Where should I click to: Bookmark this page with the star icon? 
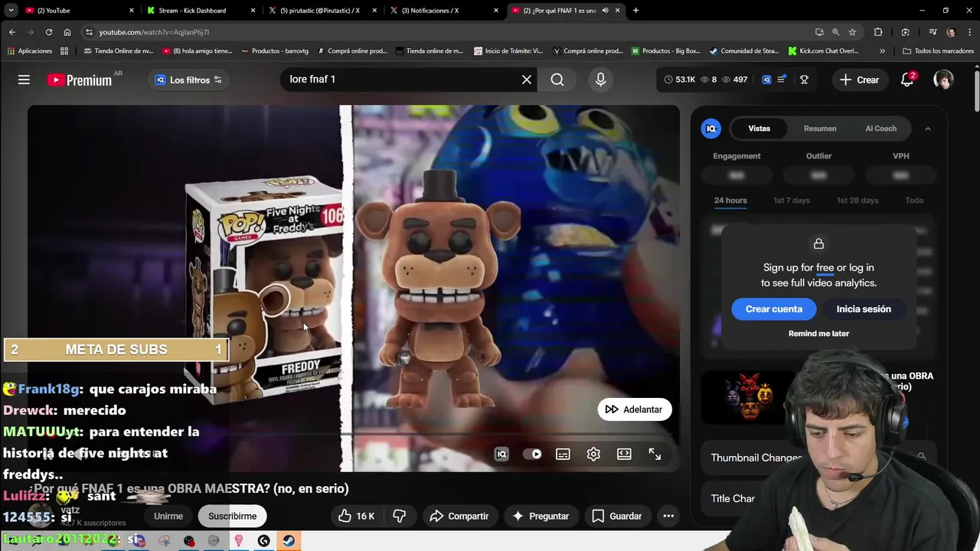pyautogui.click(x=852, y=32)
